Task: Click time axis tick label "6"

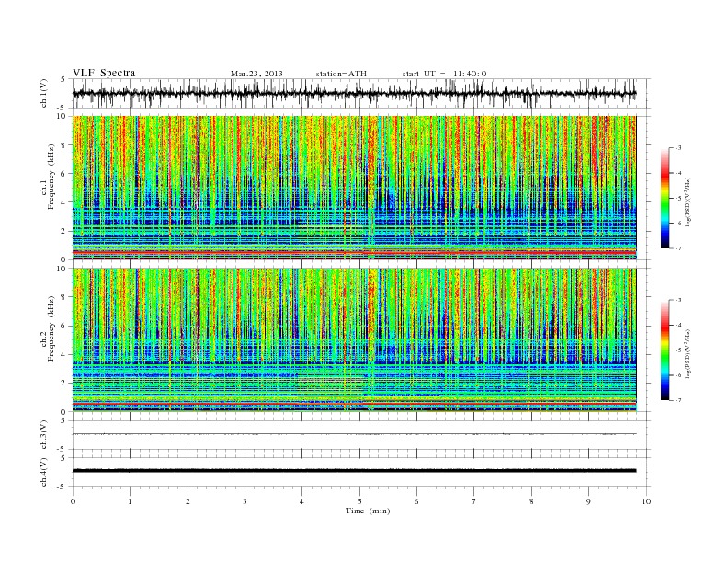Action: click(x=416, y=501)
